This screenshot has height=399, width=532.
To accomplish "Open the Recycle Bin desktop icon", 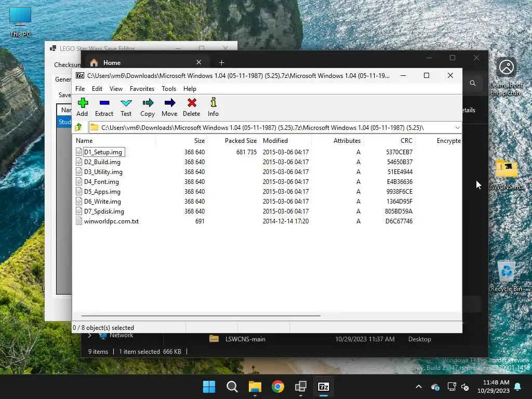I will coord(506,276).
